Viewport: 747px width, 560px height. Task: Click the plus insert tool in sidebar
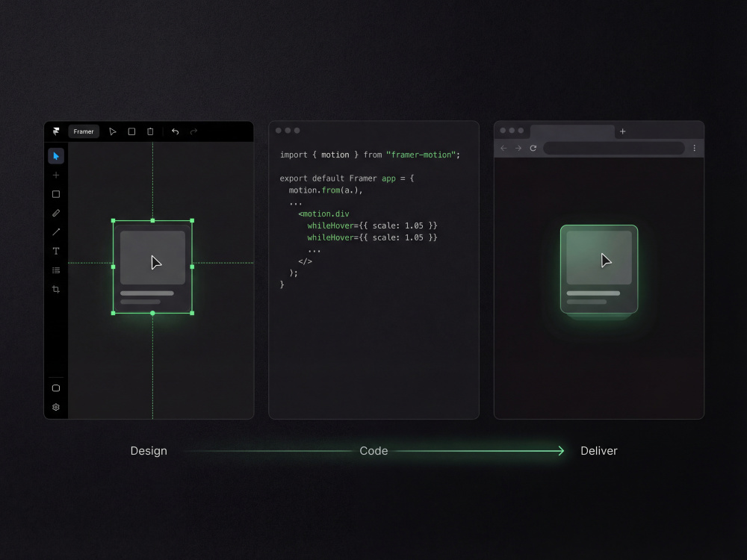56,175
